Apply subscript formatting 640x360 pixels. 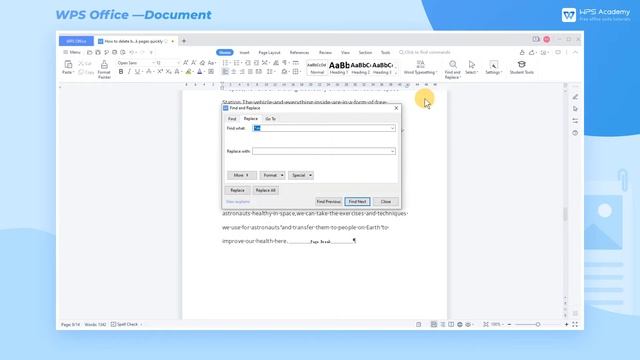[168, 72]
